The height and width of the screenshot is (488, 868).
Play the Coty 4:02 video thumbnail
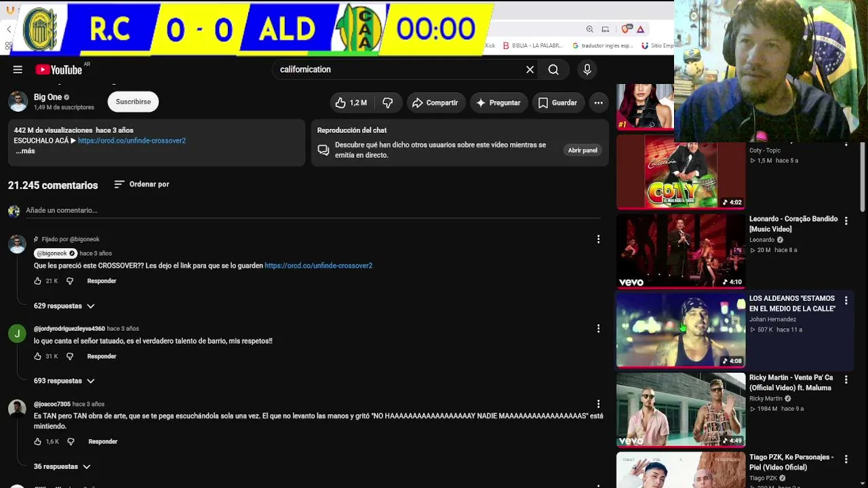tap(681, 172)
